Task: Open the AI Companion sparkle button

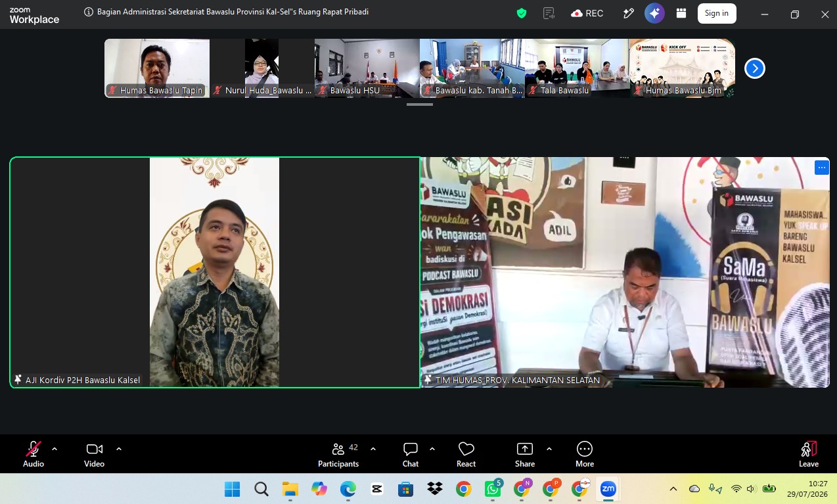Action: (x=654, y=13)
